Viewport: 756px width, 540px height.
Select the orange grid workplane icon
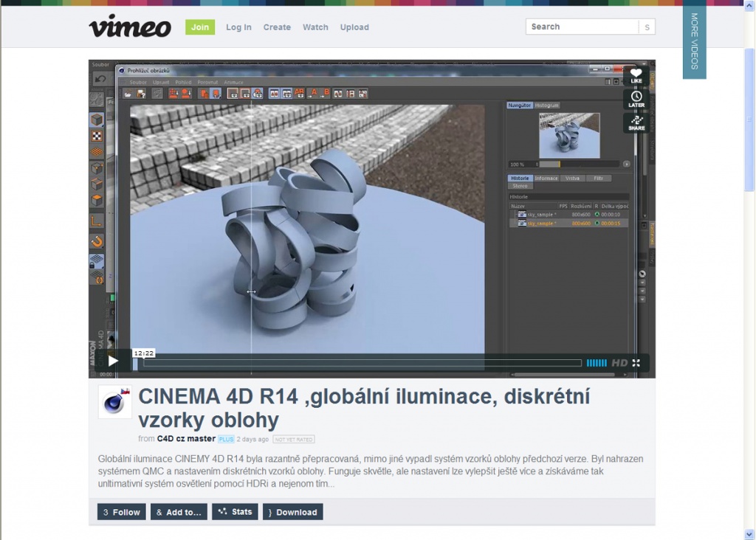[x=97, y=152]
